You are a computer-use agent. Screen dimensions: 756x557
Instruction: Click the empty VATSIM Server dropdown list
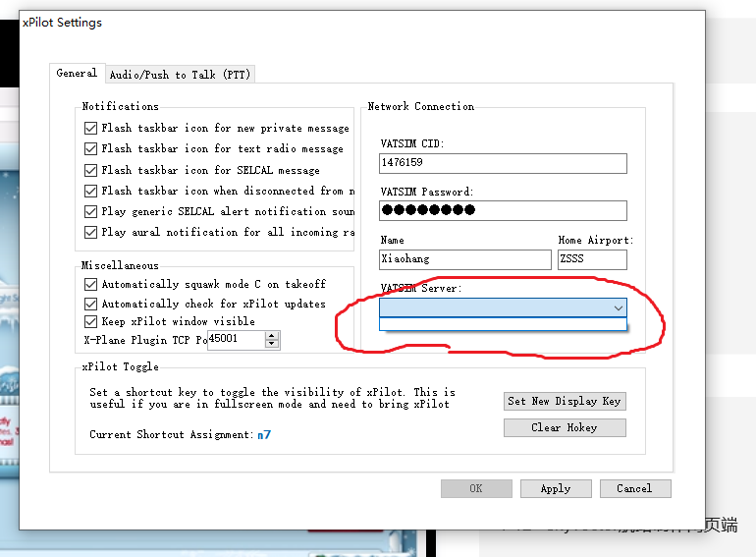pos(503,324)
